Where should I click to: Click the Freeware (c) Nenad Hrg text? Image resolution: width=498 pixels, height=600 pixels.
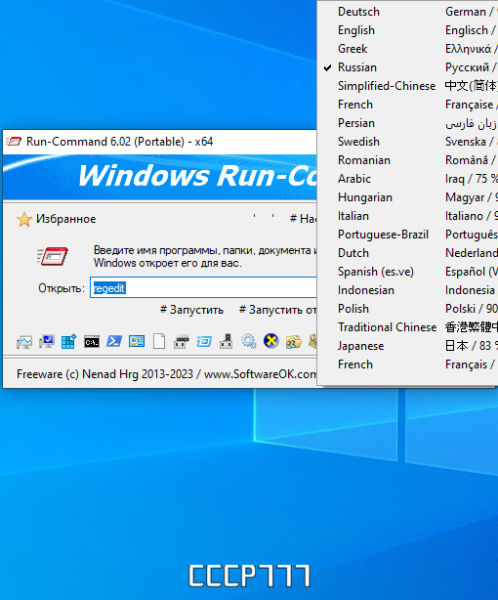tap(104, 374)
